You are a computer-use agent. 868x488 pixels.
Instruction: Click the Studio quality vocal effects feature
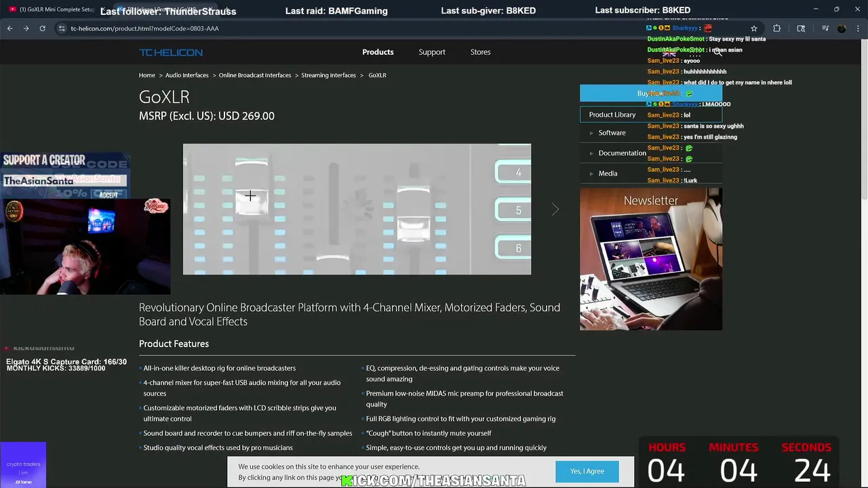point(218,447)
